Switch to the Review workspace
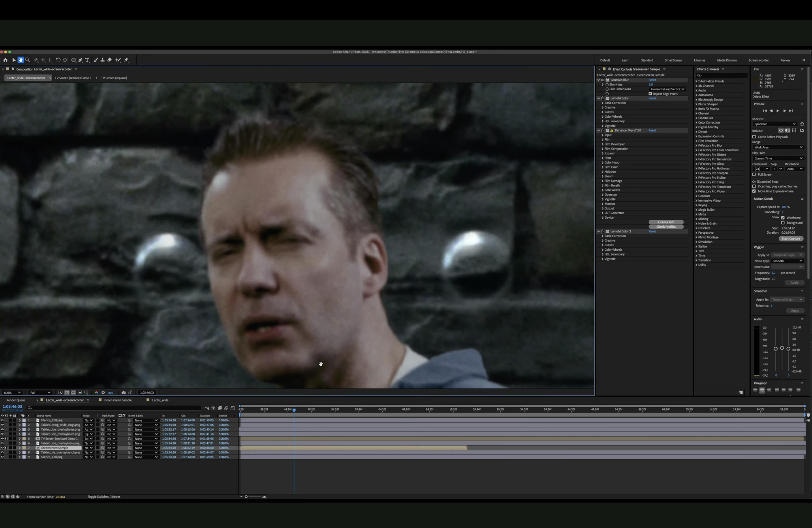Screen dimensions: 812x528 [x=785, y=60]
